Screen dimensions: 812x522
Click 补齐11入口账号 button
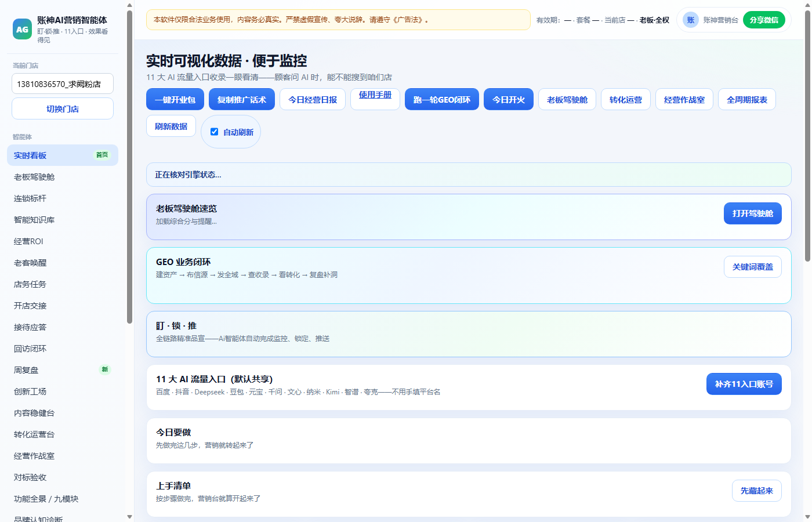pyautogui.click(x=744, y=384)
